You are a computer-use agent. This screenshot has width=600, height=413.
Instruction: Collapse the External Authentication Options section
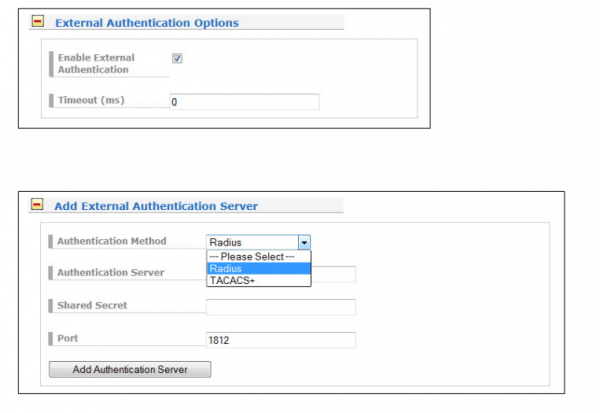click(38, 21)
